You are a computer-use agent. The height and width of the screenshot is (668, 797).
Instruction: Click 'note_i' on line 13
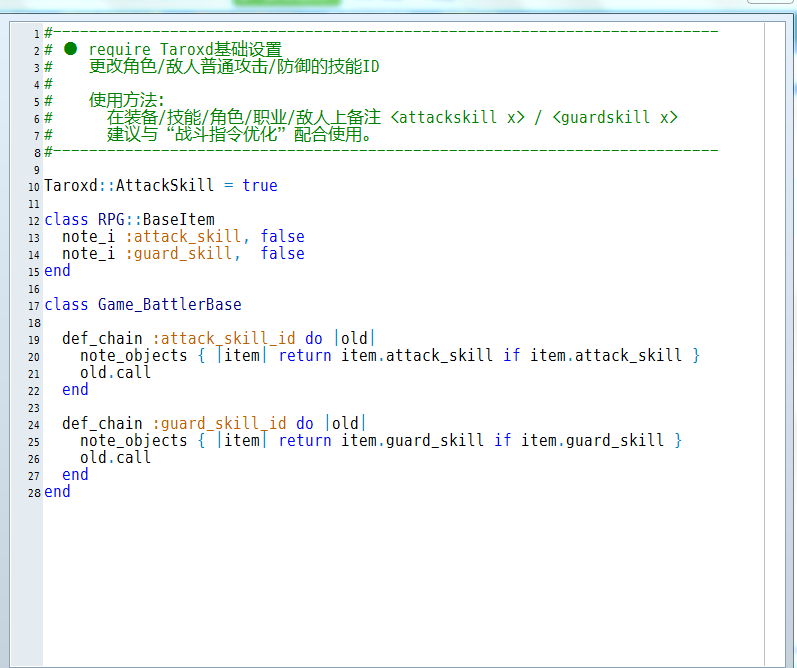click(x=88, y=236)
